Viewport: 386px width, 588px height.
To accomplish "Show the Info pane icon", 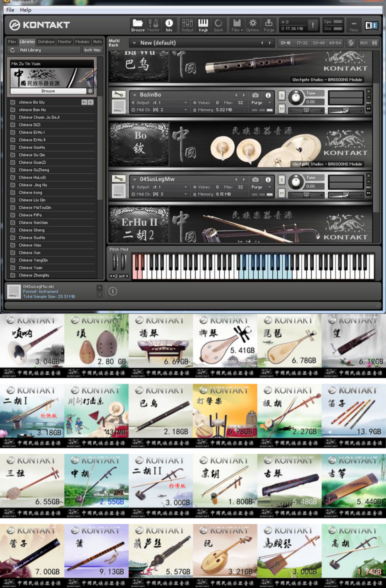I will tap(169, 25).
